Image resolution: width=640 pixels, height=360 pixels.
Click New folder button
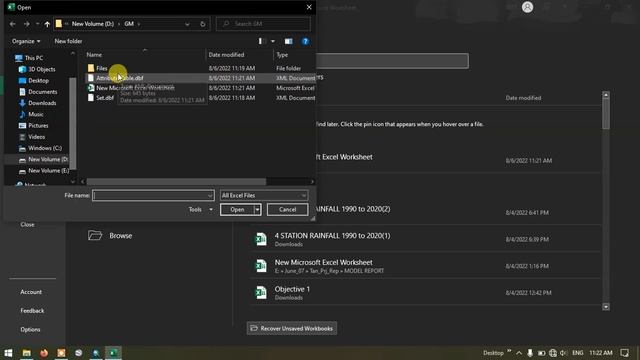coord(68,41)
